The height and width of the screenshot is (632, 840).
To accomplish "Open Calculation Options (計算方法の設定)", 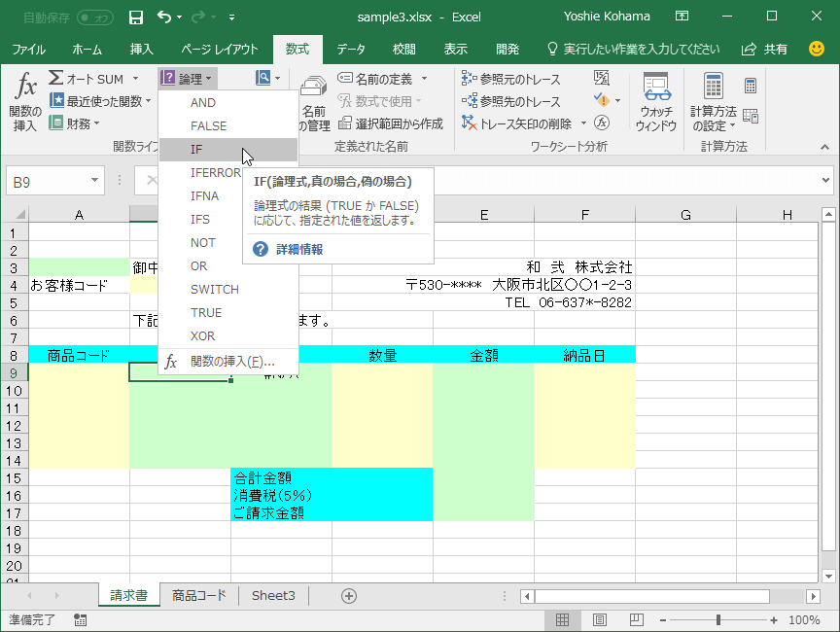I will coord(714,102).
